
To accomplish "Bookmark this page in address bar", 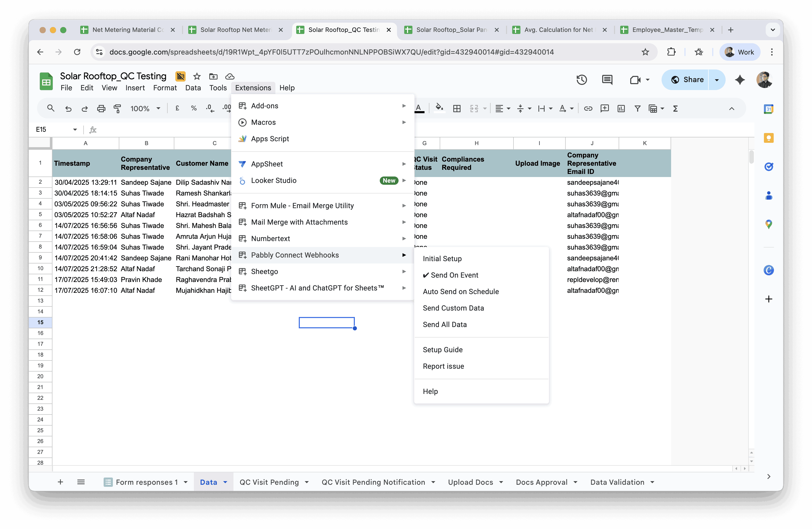I will coord(645,52).
